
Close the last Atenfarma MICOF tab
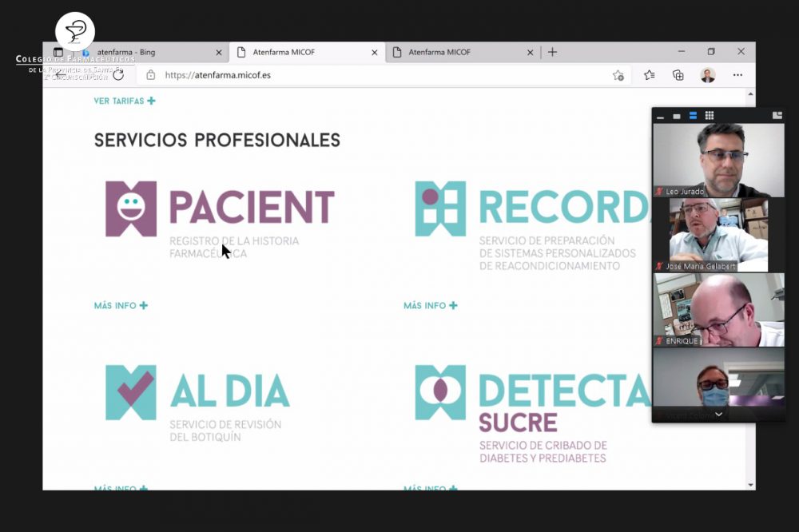[530, 53]
